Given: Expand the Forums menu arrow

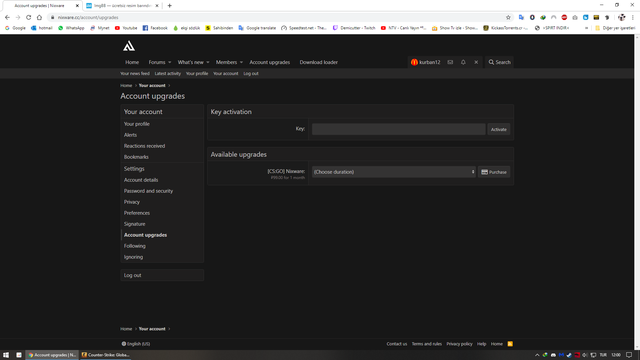Looking at the screenshot, I should tap(169, 62).
